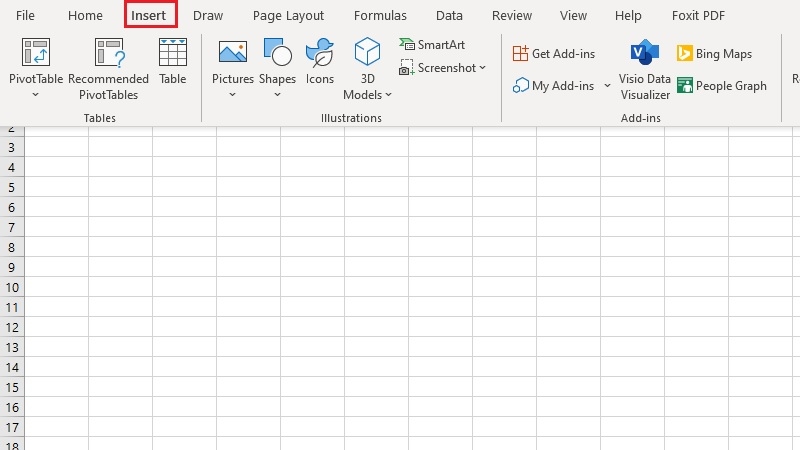Select the Insert tab
800x450 pixels.
[x=148, y=15]
